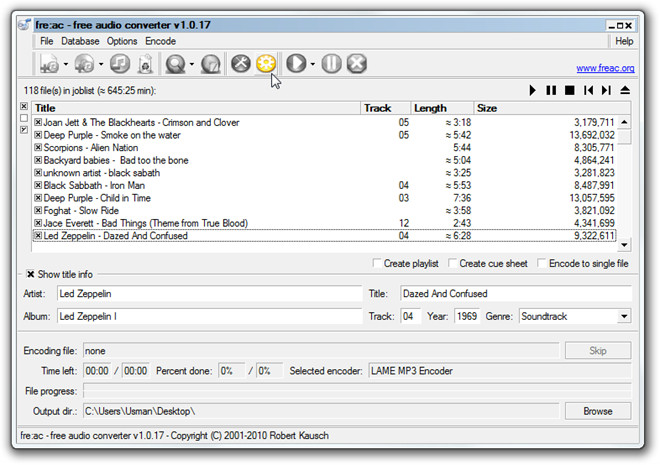660x465 pixels.
Task: Click the deselect all tracks side button
Action: click(24, 118)
